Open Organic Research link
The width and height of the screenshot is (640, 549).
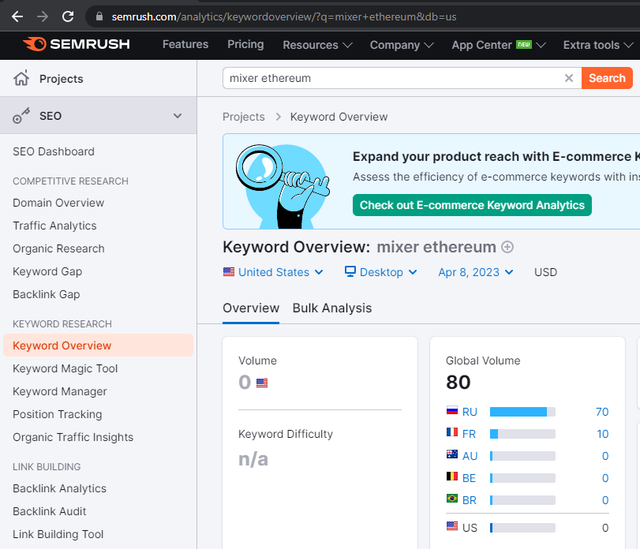tap(58, 249)
